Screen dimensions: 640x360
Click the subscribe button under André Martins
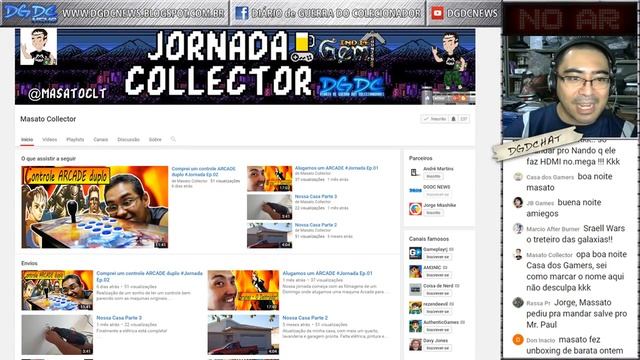[x=433, y=177]
